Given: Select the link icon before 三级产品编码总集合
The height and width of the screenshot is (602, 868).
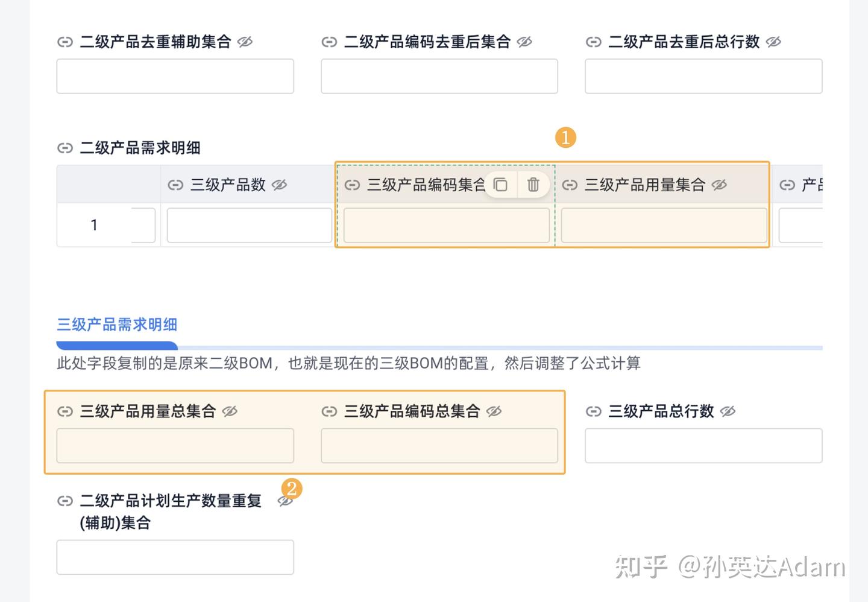Looking at the screenshot, I should [x=330, y=411].
